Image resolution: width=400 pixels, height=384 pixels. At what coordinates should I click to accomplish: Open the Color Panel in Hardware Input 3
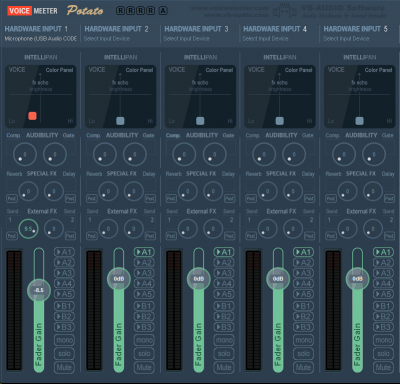(x=219, y=70)
